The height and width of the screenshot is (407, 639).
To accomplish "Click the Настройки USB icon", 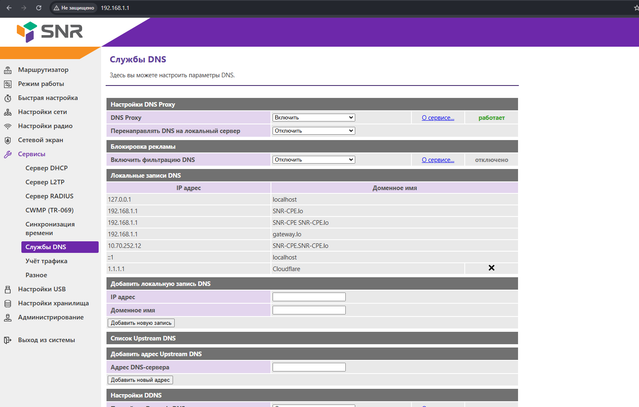I will pos(8,289).
